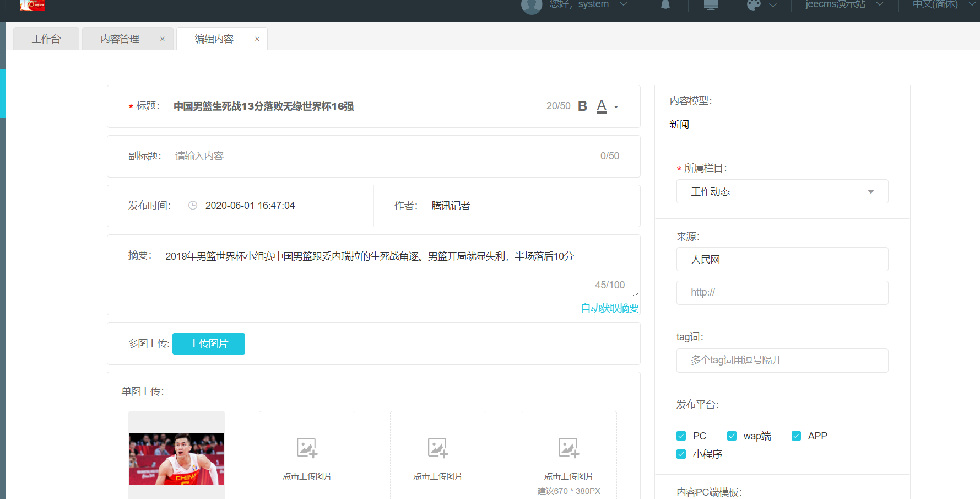This screenshot has width=980, height=499.
Task: Open the jeecms演示站 site dropdown
Action: 843,4
